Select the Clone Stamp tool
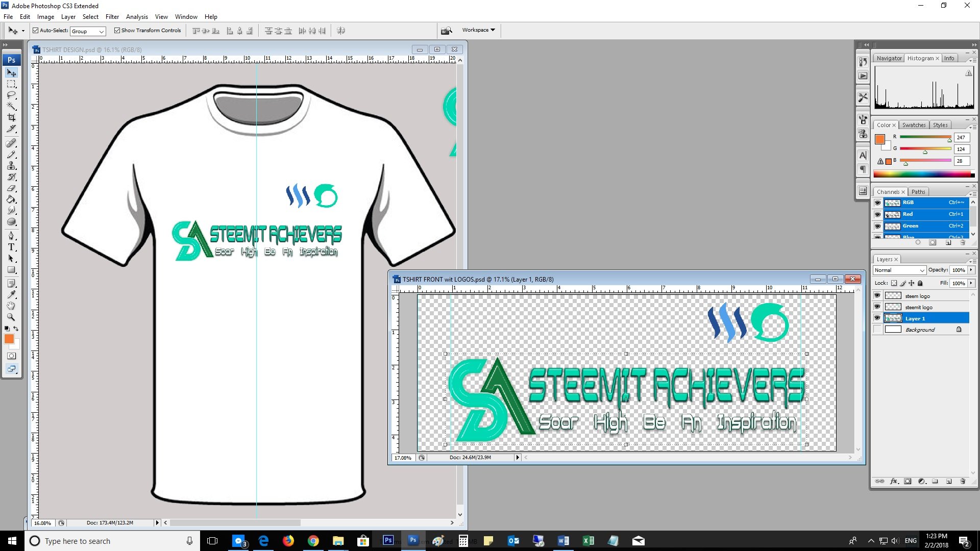 click(11, 166)
